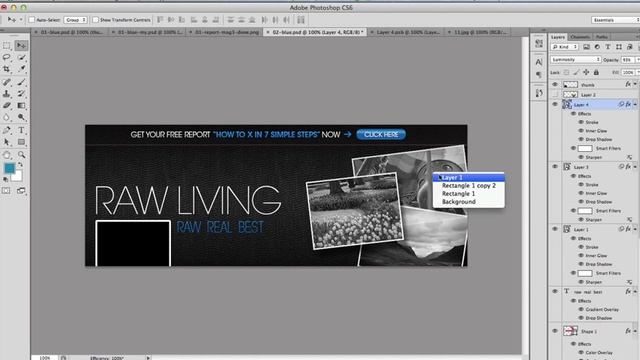Image resolution: width=640 pixels, height=360 pixels.
Task: Open the Auto-Select Group dropdown
Action: [x=76, y=20]
